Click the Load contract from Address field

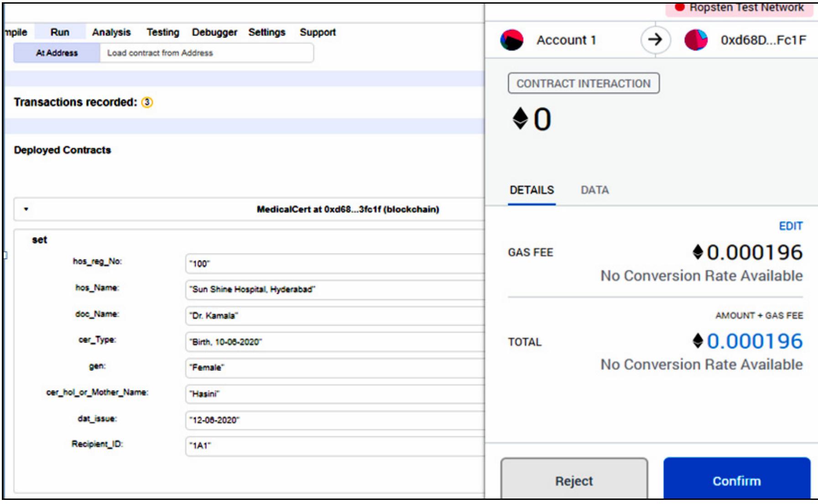pyautogui.click(x=206, y=53)
